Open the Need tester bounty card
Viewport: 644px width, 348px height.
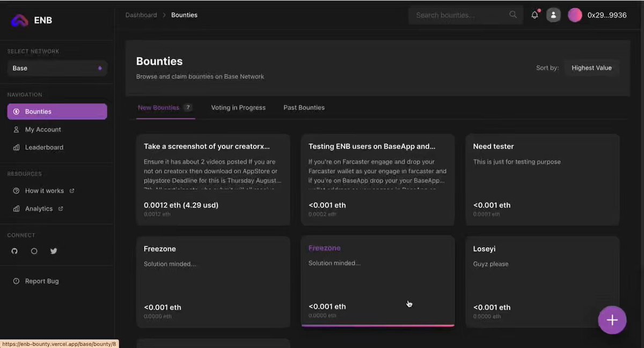543,180
